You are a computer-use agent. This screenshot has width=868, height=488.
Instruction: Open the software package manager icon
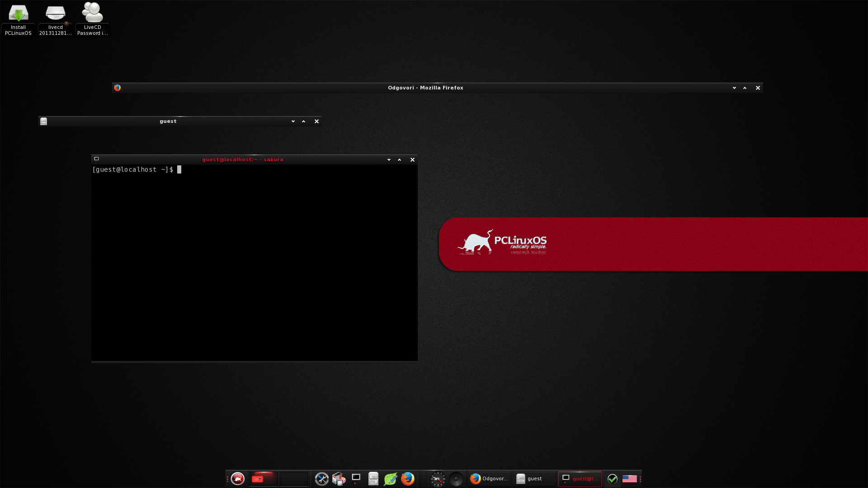point(339,479)
